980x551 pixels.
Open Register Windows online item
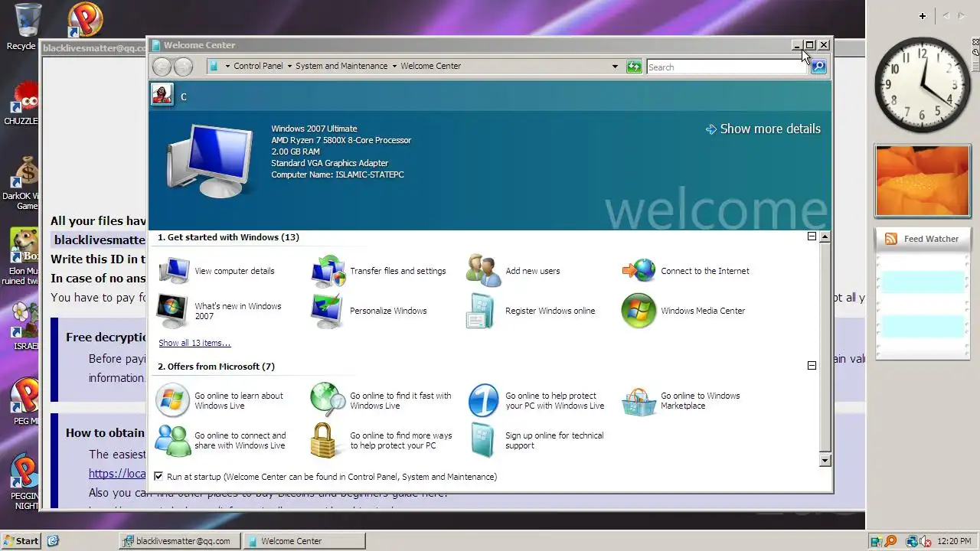(531, 311)
